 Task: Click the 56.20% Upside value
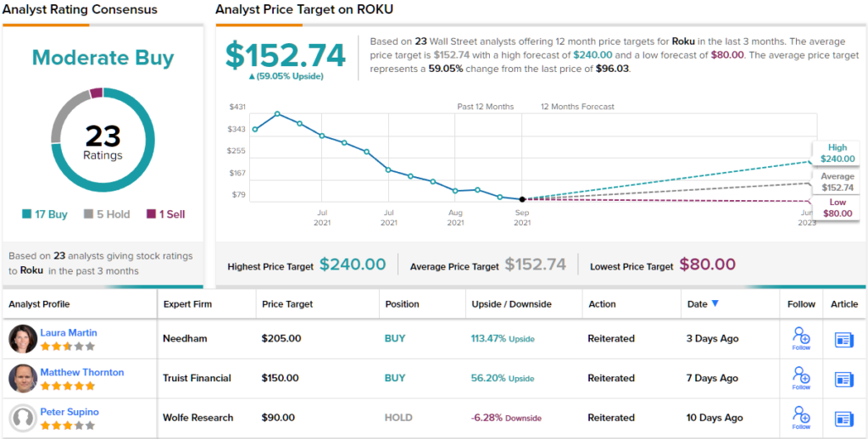point(503,378)
